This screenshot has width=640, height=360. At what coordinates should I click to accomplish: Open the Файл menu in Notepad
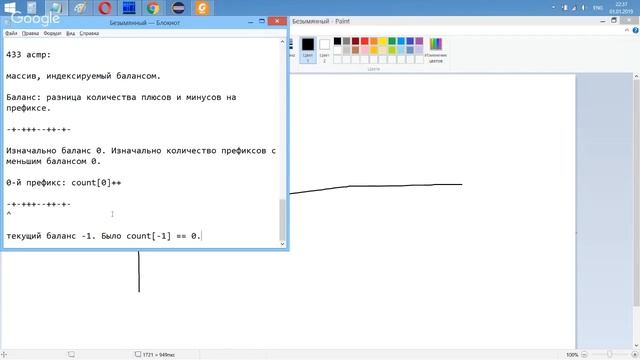click(x=11, y=33)
